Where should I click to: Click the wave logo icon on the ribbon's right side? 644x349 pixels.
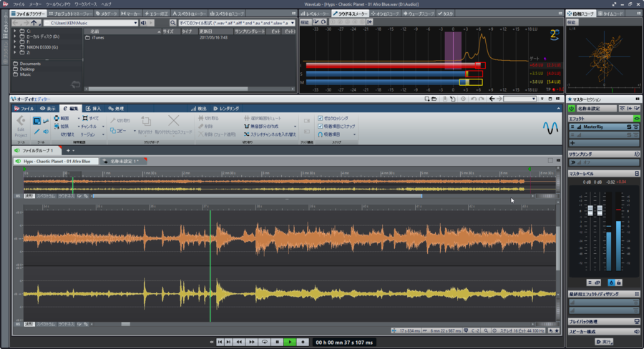[x=550, y=127]
